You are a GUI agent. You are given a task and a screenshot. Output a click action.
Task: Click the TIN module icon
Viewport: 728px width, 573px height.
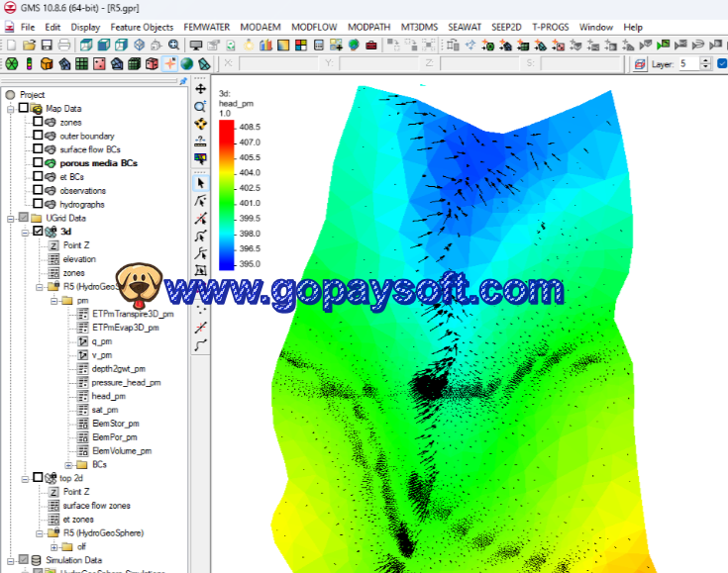point(12,63)
